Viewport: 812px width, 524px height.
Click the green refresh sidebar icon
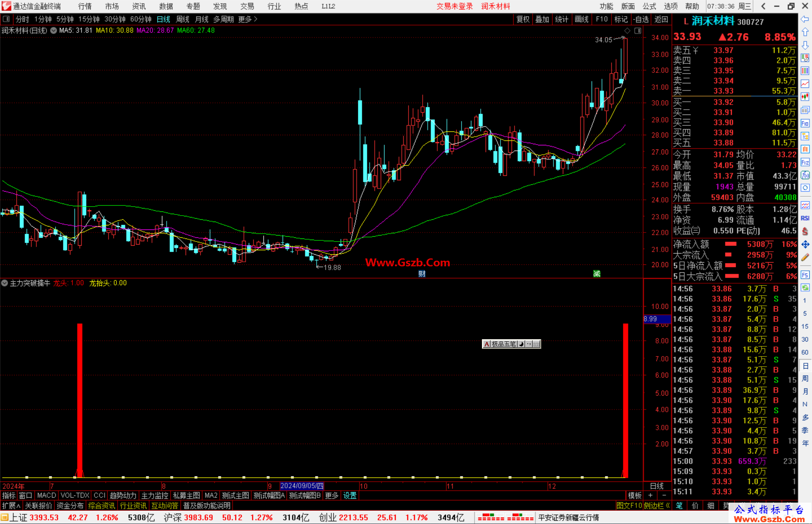805,288
